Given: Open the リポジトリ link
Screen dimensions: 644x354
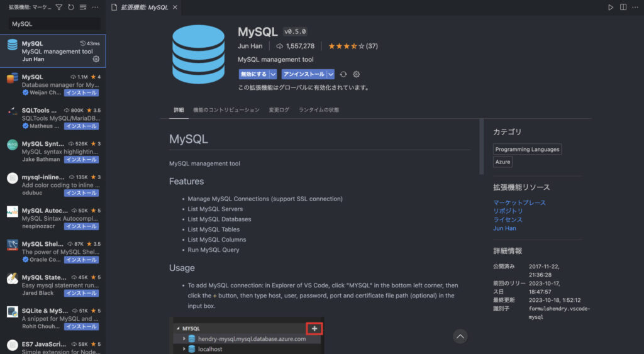Looking at the screenshot, I should pyautogui.click(x=508, y=211).
